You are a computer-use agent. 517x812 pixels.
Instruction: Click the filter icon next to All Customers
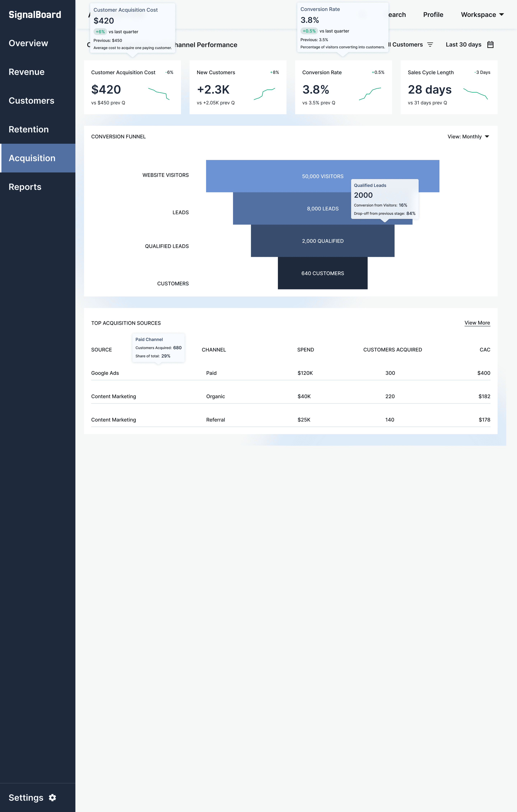click(x=430, y=45)
